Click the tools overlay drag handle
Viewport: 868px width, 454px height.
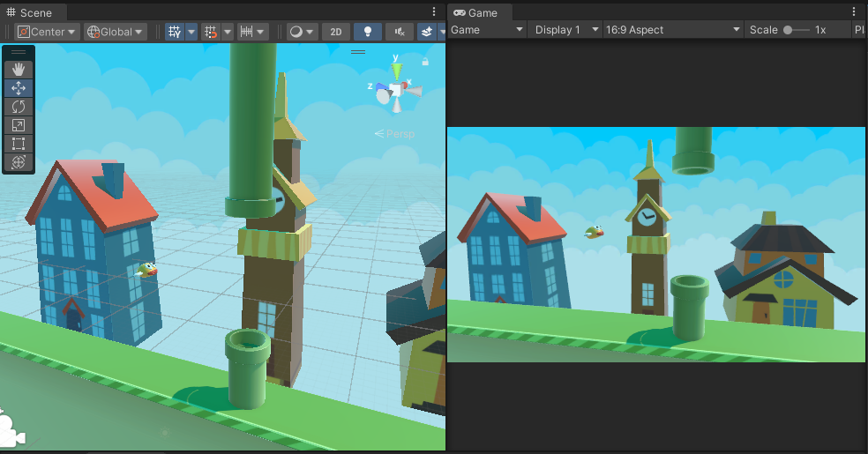[19, 52]
